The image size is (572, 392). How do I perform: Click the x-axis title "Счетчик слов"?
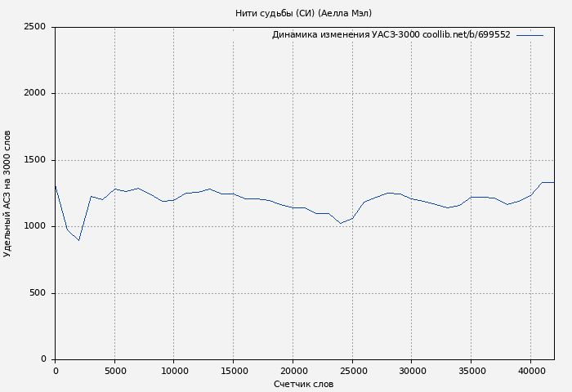tap(303, 384)
